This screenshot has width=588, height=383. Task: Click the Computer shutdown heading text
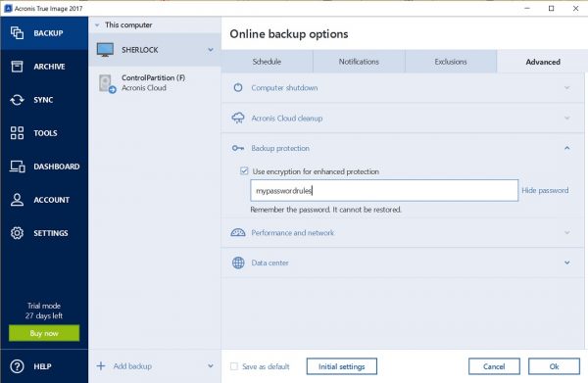[x=284, y=88]
